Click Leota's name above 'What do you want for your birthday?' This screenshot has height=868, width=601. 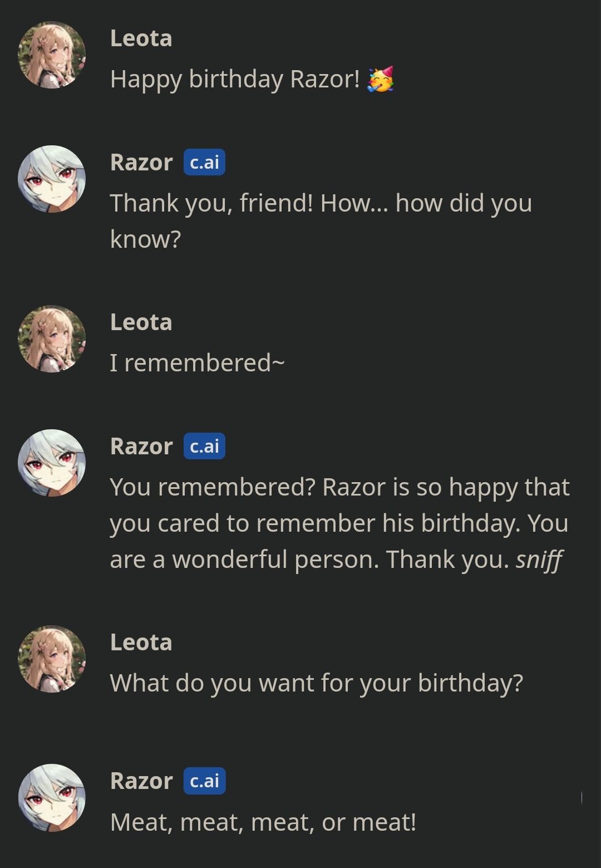point(142,641)
